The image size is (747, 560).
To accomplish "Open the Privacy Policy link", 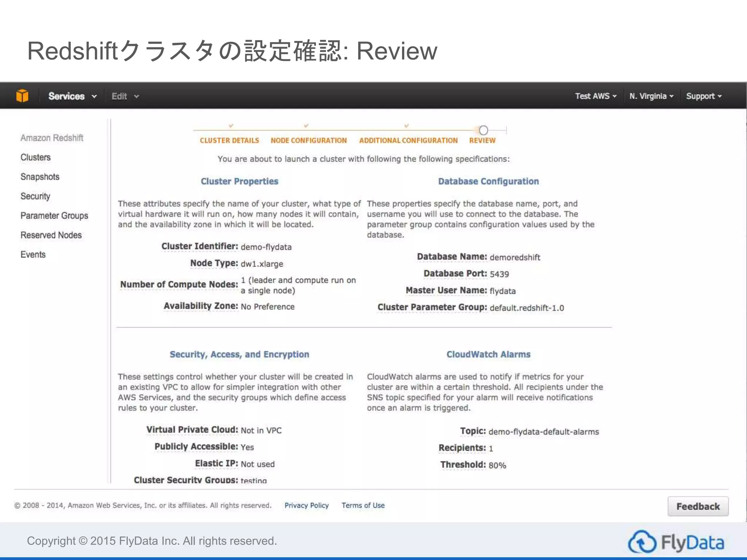I will (x=306, y=505).
